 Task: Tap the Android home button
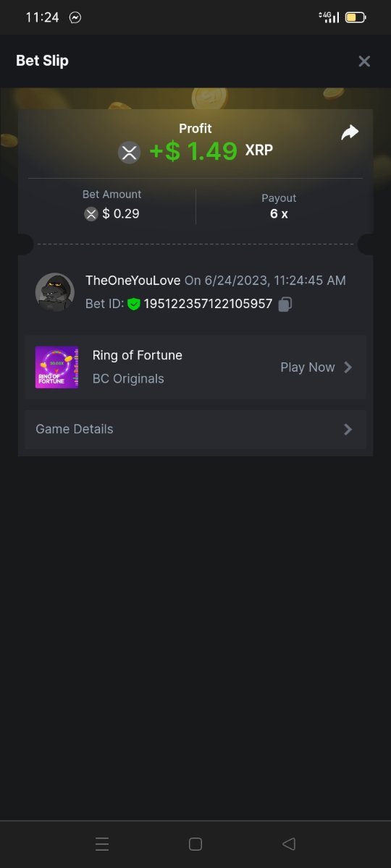coord(195,844)
